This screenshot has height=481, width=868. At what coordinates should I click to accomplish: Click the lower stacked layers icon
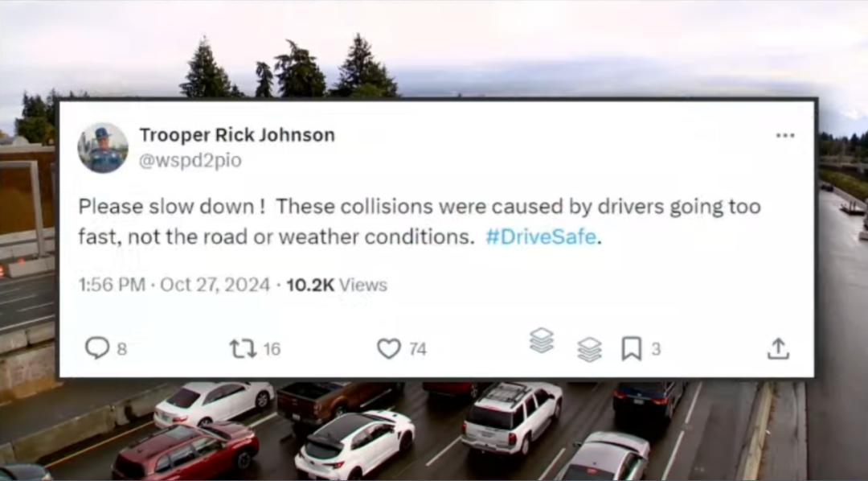coord(590,350)
